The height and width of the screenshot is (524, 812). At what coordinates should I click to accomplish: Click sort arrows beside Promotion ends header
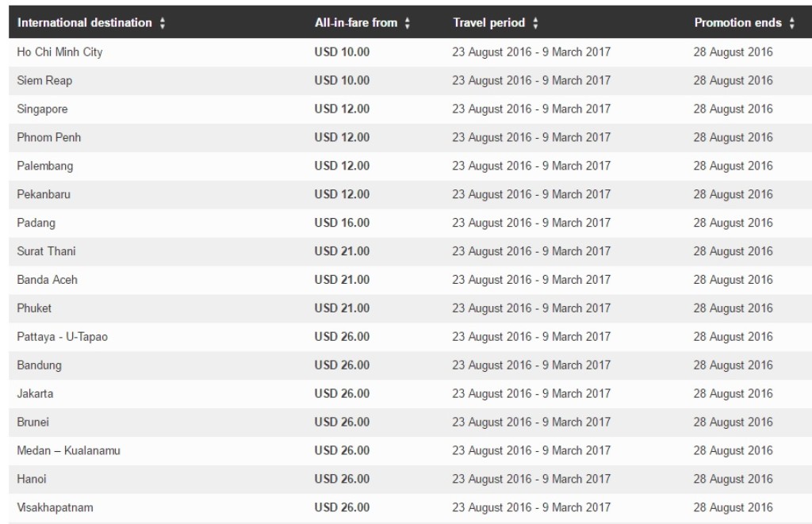pos(791,24)
